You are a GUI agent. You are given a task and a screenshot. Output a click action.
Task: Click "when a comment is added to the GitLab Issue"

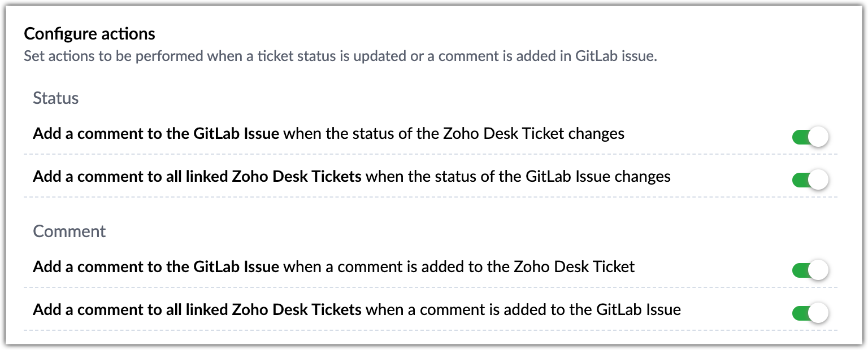[x=523, y=309]
